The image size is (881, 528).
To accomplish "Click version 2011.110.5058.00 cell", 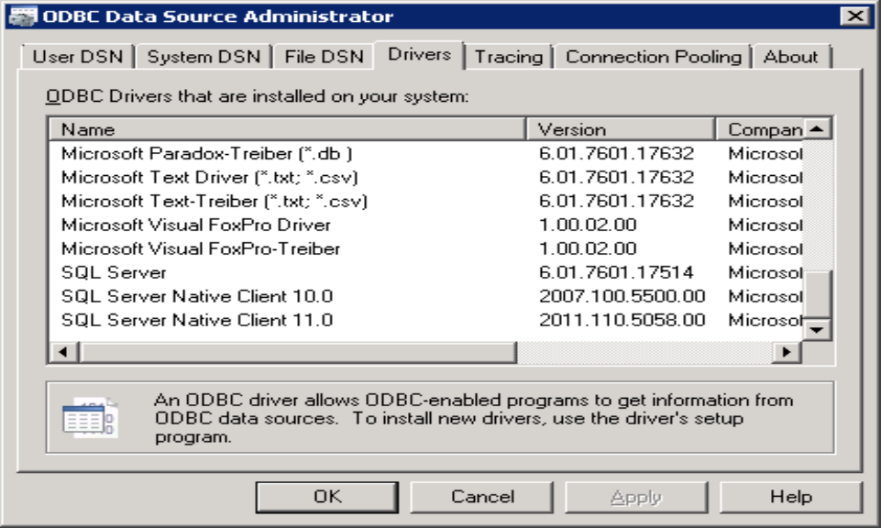I will click(622, 320).
